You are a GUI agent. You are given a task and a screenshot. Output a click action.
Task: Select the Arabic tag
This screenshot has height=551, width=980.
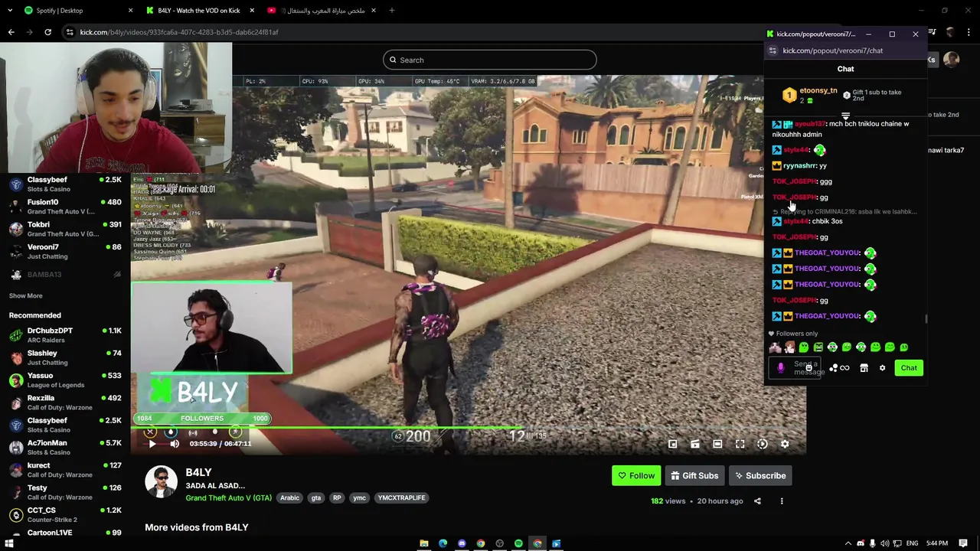[x=289, y=498]
